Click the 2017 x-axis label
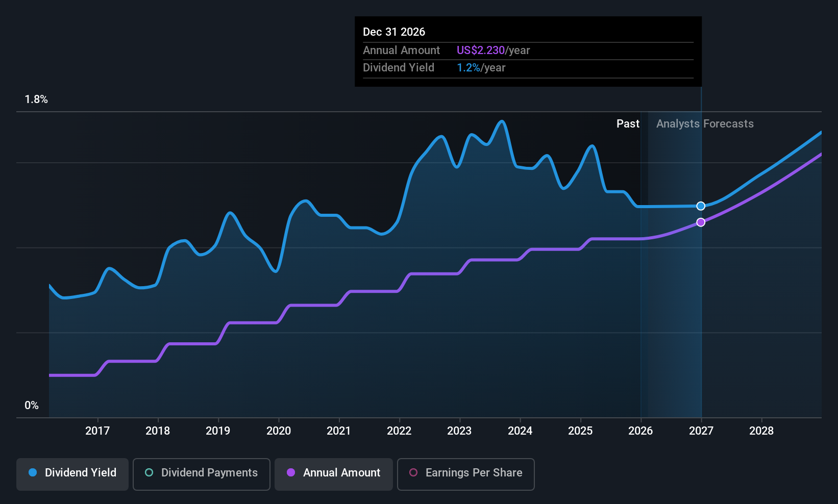Viewport: 838px width, 504px height. tap(97, 431)
